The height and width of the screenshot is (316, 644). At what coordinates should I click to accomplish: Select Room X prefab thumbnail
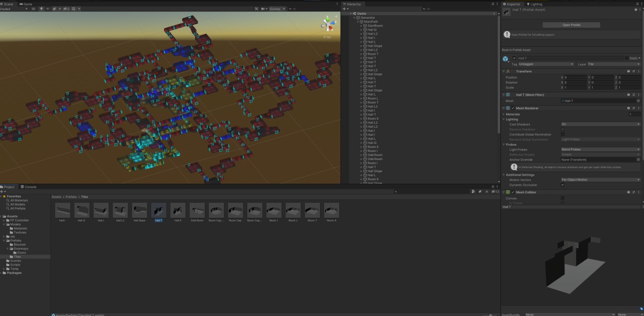click(332, 210)
